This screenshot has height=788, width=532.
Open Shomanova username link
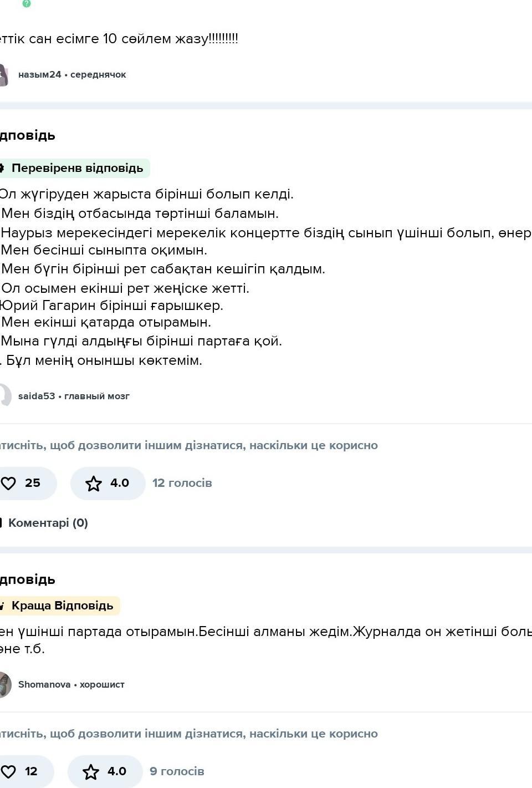[44, 684]
